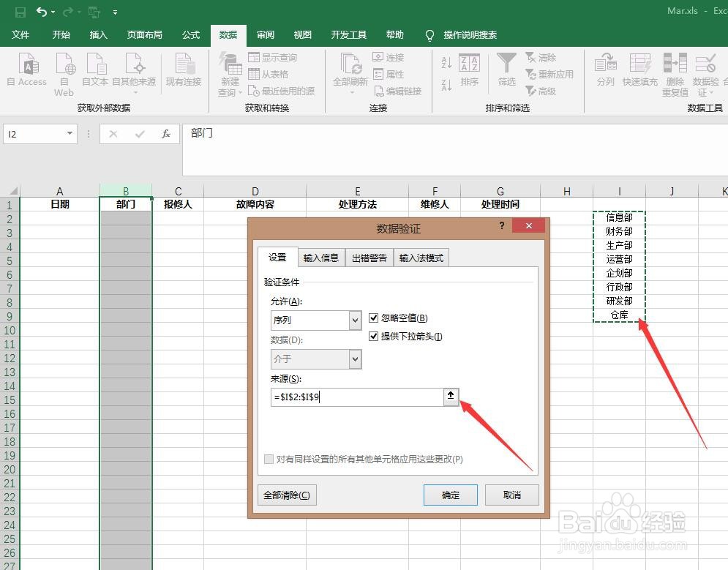
Task: Click the 全部清除 button in the dialog
Action: click(286, 495)
